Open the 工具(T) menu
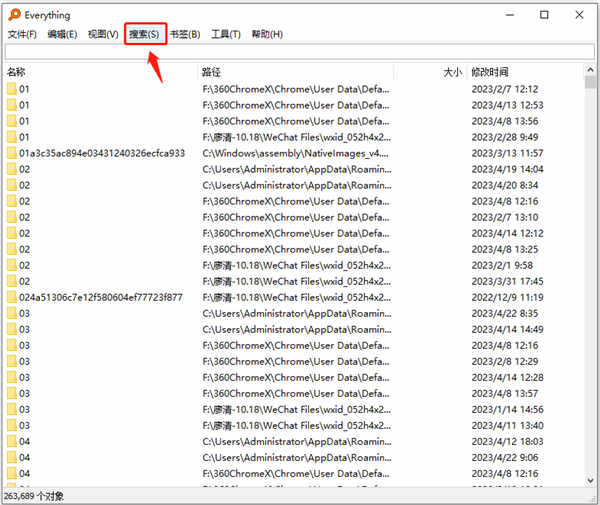This screenshot has width=600, height=505. tap(226, 34)
